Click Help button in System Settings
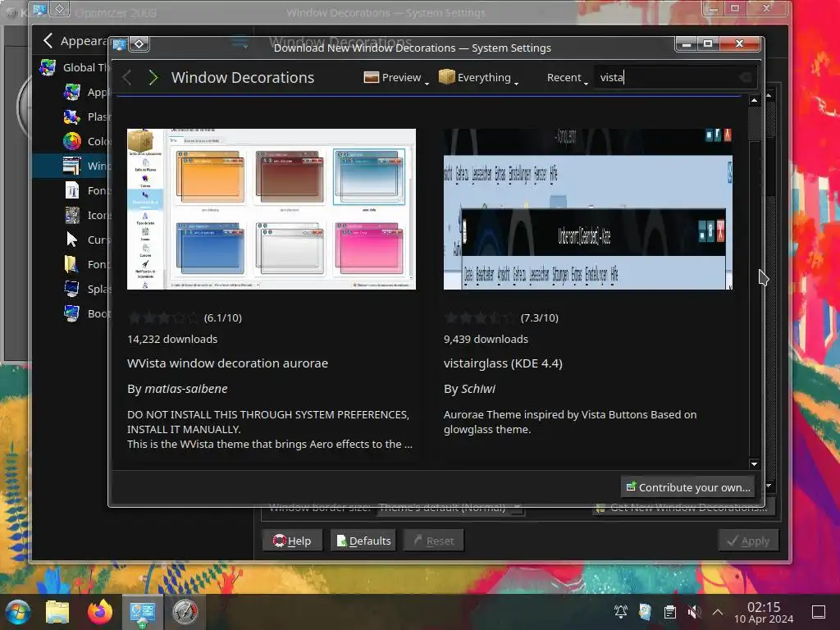 pyautogui.click(x=293, y=541)
